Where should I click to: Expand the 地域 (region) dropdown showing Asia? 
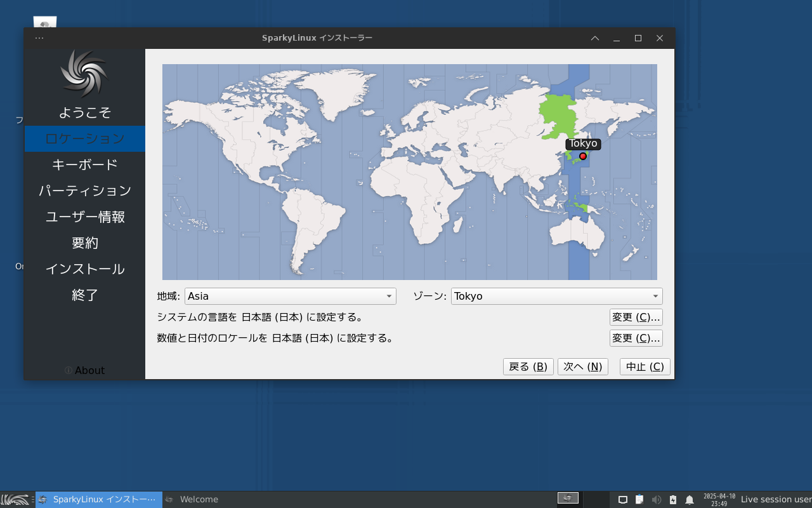tap(291, 296)
